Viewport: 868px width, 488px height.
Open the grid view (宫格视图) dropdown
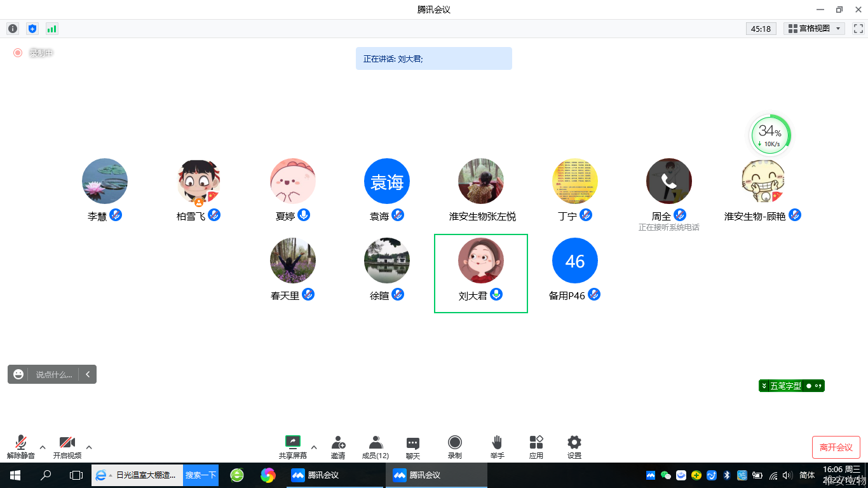click(x=814, y=29)
